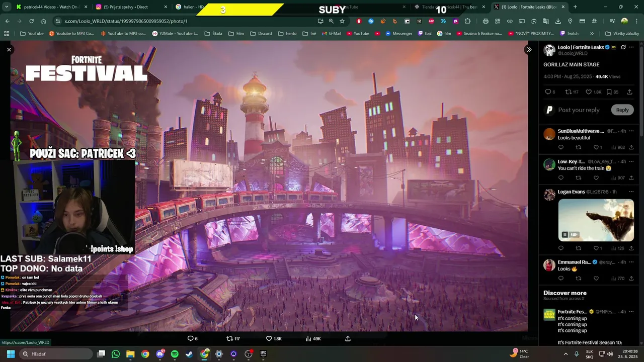
Task: Open the Fortnite Festival account name
Action: pos(573,312)
